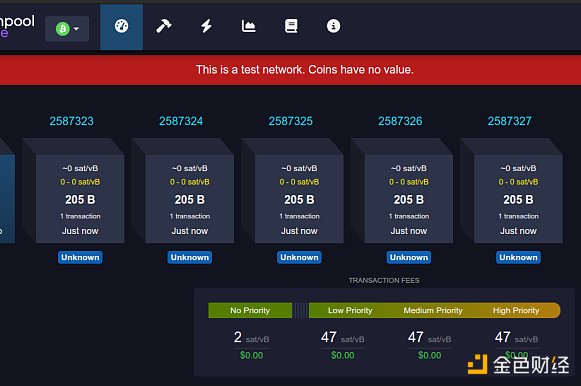
Task: Click the Medium Priority fee label
Action: pyautogui.click(x=433, y=310)
